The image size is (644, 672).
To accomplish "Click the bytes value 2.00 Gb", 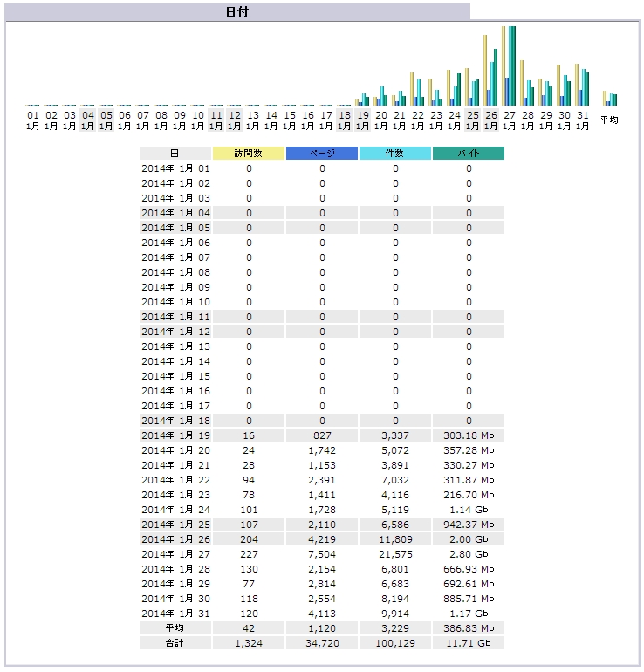I will point(469,539).
